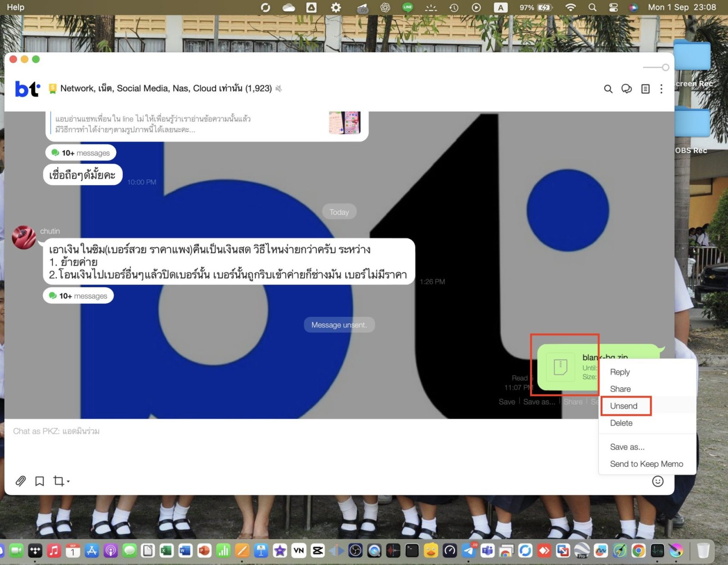The width and height of the screenshot is (728, 565).
Task: Open the three-dot more options menu
Action: pos(662,89)
